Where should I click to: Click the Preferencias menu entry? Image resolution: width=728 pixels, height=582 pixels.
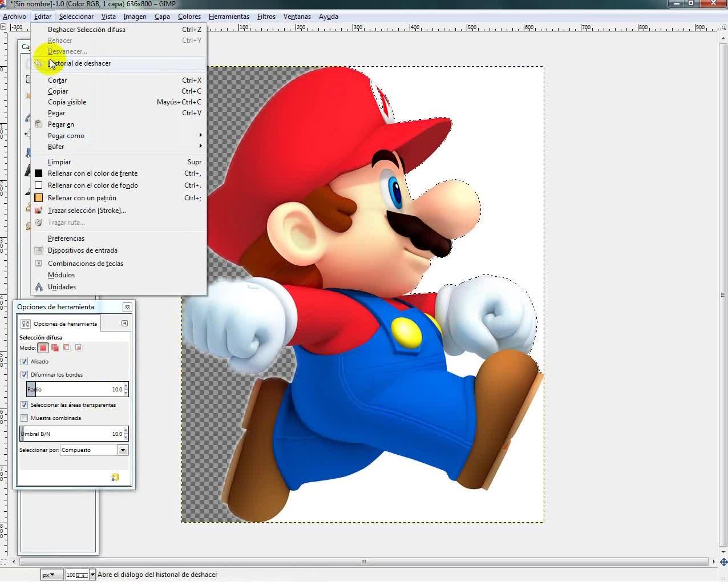click(66, 239)
